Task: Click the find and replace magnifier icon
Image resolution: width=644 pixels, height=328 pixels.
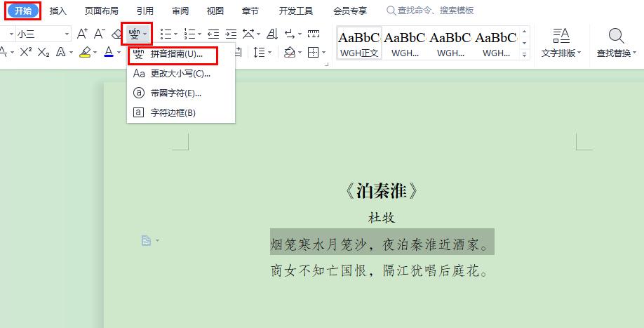Action: tap(616, 35)
